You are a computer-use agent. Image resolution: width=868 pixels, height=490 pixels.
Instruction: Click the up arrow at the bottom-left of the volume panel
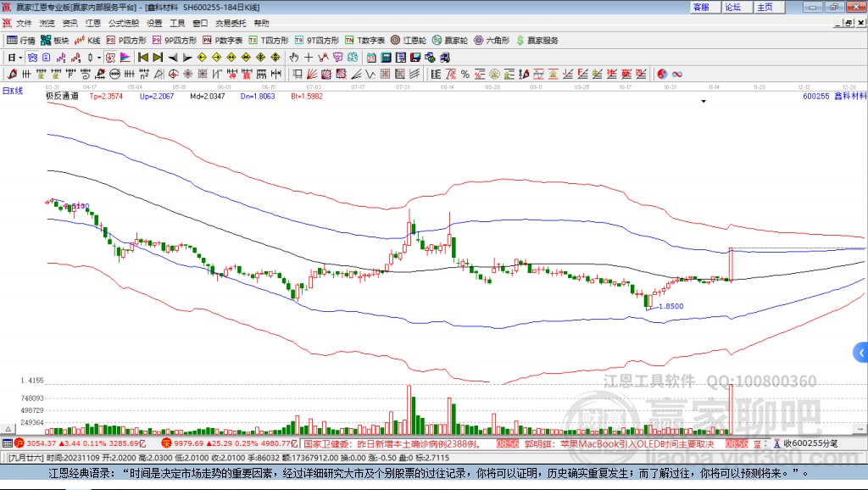(x=8, y=429)
